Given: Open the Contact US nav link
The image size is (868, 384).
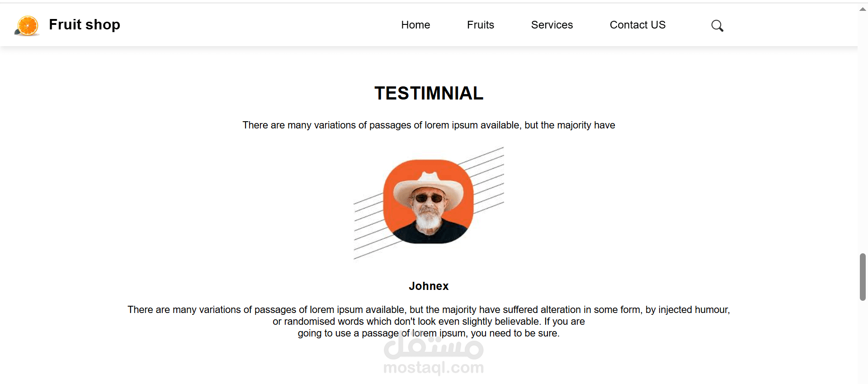Looking at the screenshot, I should 637,25.
